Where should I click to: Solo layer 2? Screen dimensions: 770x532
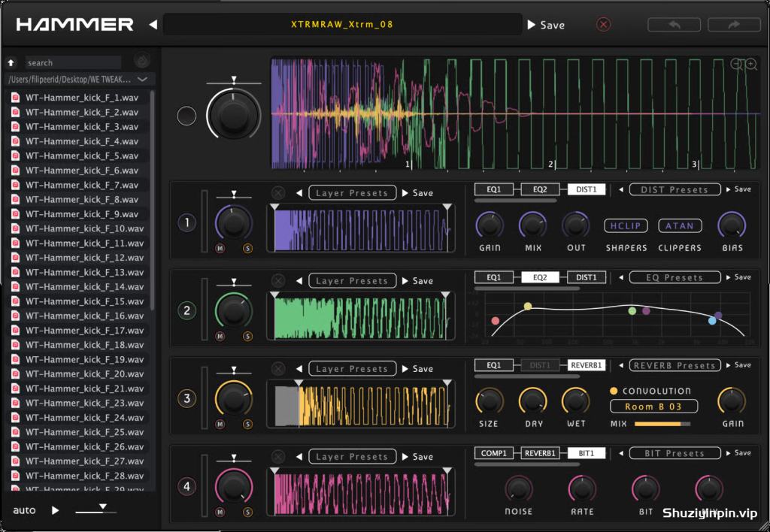click(x=247, y=336)
